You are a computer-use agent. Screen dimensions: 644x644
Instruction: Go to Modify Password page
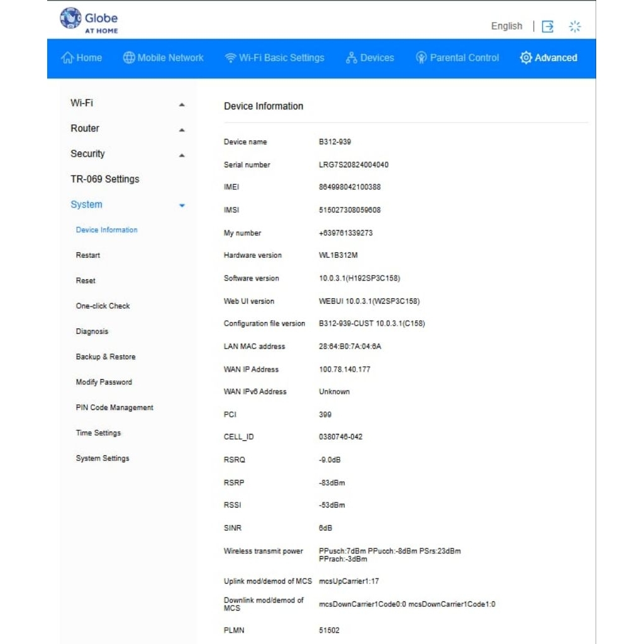click(x=104, y=382)
